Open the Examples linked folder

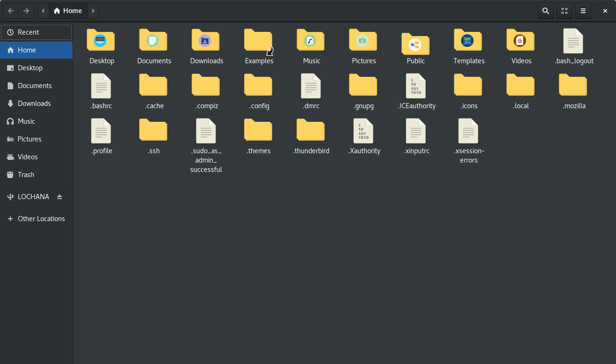(258, 41)
